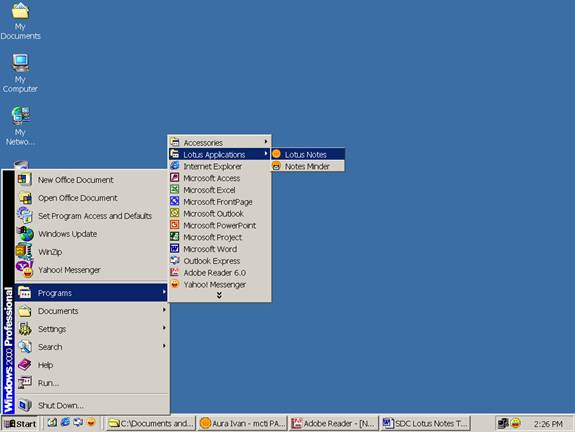This screenshot has width=575, height=432.
Task: Click the Microsoft Word icon
Action: pos(175,249)
